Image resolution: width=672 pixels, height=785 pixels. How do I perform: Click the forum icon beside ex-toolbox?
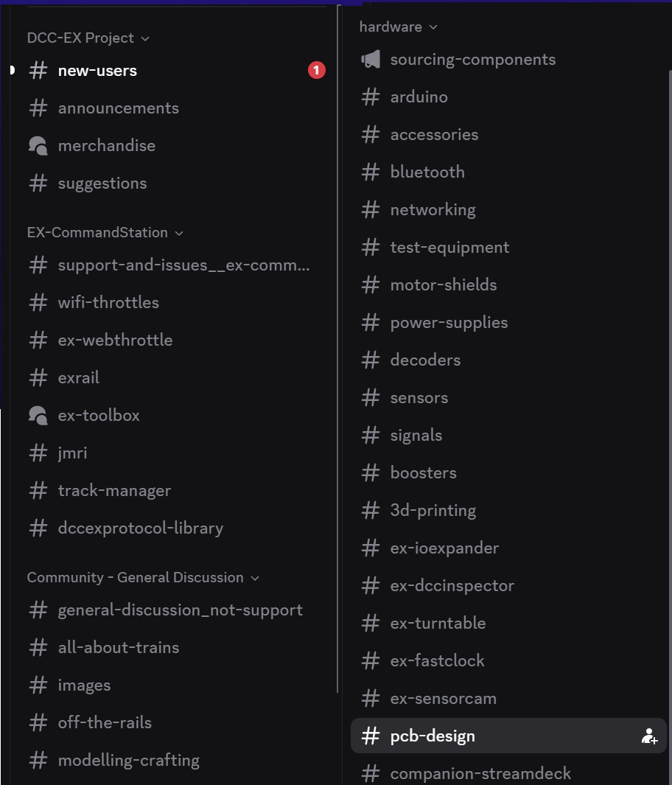pos(38,415)
